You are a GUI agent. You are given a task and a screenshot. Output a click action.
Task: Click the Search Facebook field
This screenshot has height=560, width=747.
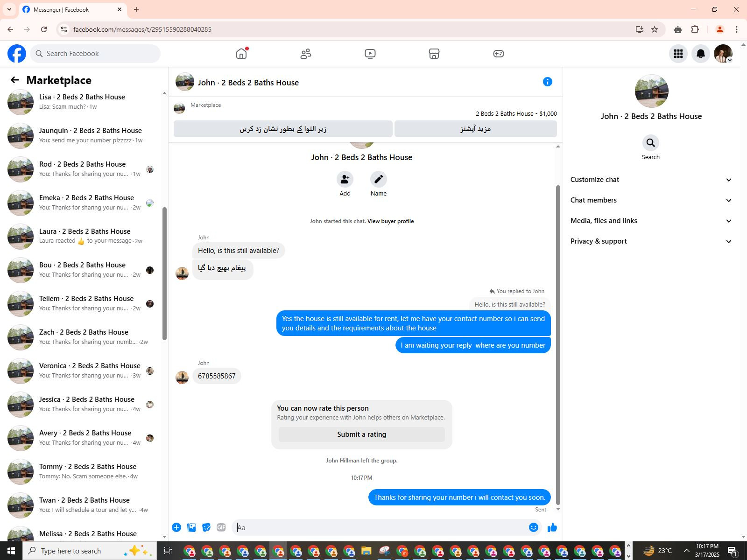click(95, 54)
